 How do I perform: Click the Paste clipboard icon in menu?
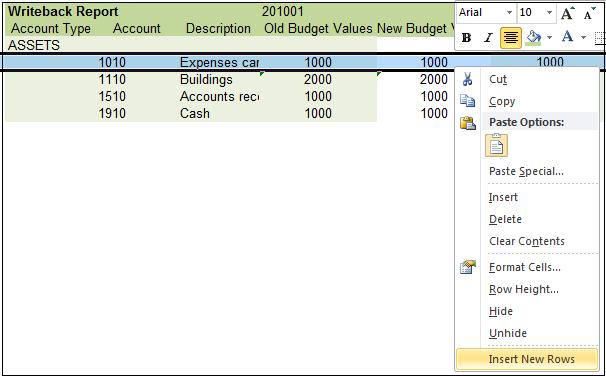click(x=468, y=123)
